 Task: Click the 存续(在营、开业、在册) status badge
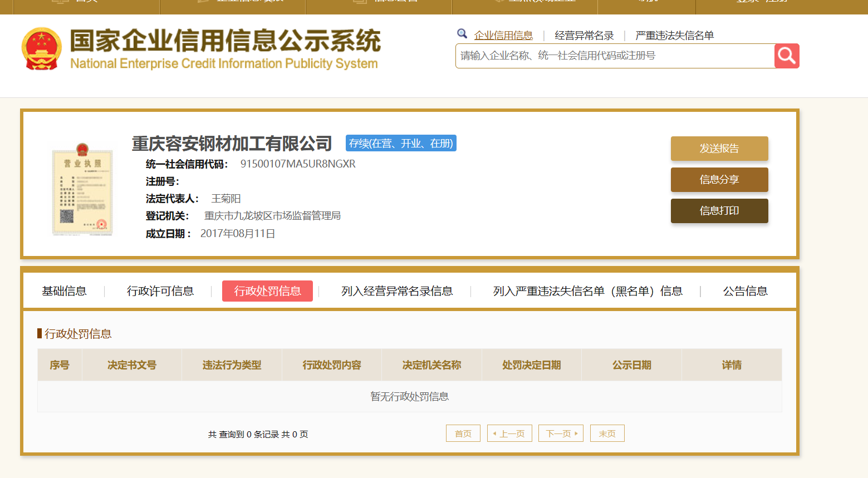pyautogui.click(x=401, y=144)
